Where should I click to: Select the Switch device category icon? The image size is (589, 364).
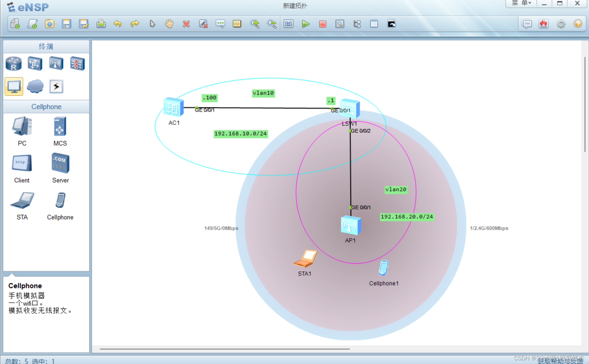[35, 64]
